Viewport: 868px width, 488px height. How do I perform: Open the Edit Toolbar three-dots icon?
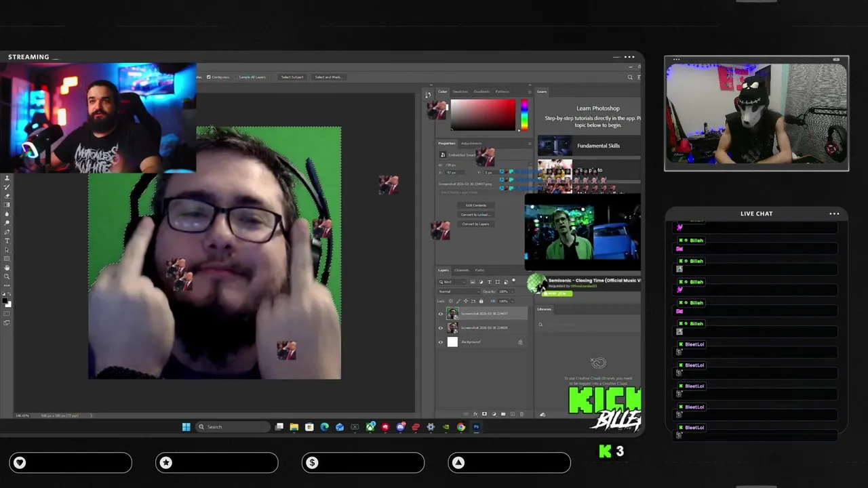(7, 285)
